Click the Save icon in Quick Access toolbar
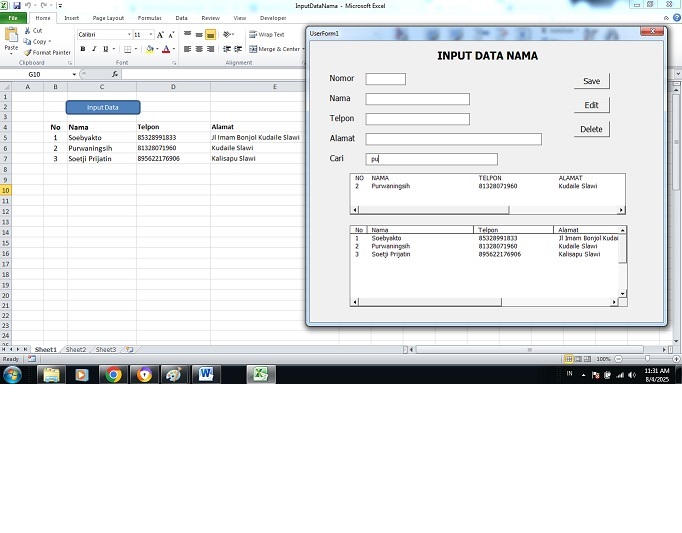 [x=17, y=5]
